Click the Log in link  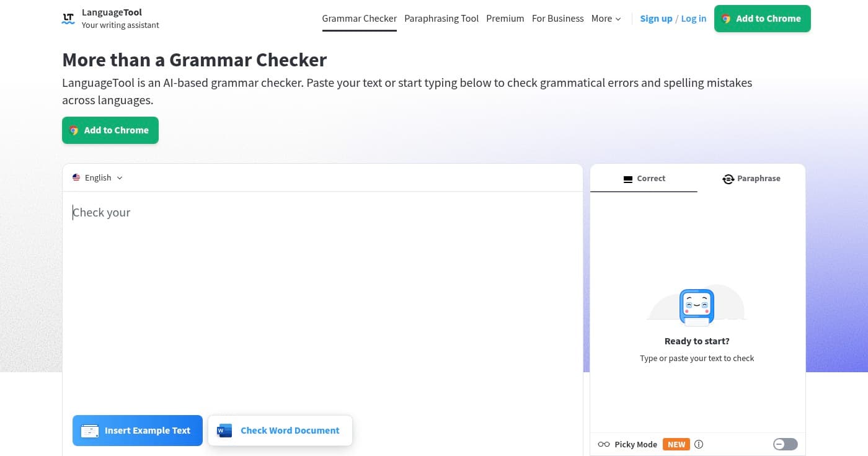point(693,19)
